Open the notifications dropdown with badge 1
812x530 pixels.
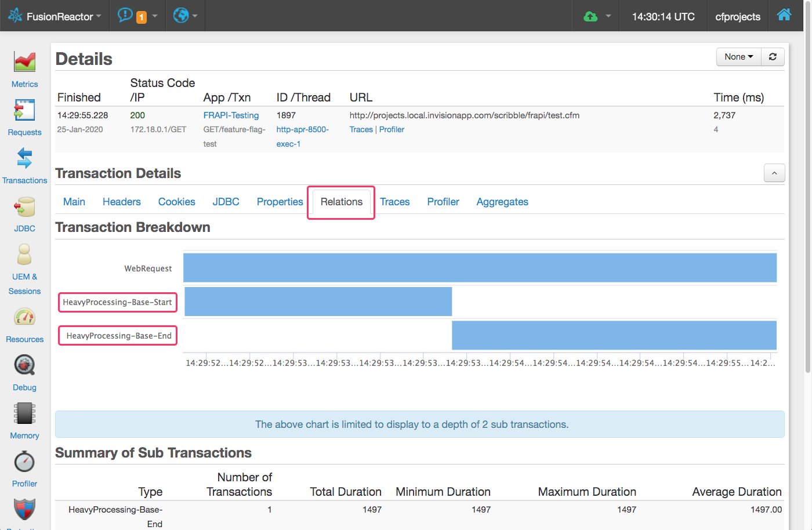[x=137, y=16]
